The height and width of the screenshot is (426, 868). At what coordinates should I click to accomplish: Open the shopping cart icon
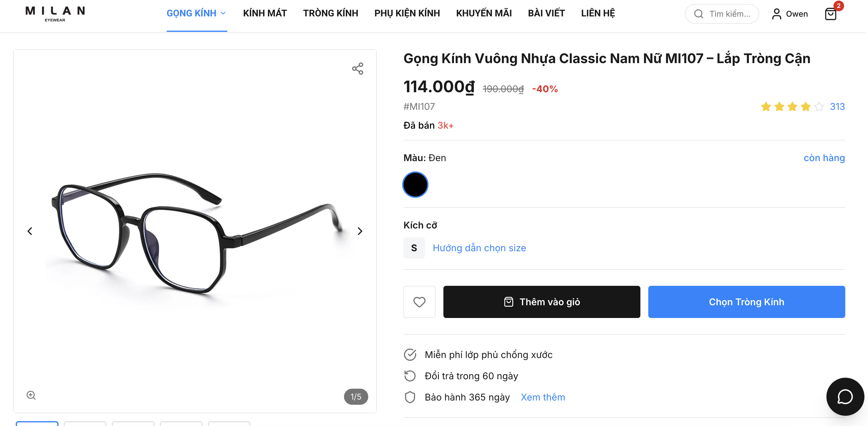[x=830, y=14]
